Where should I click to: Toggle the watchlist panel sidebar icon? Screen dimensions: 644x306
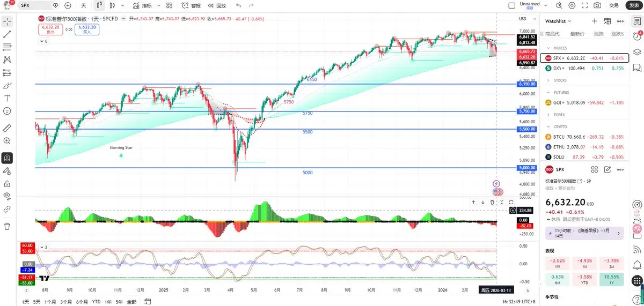point(637,21)
